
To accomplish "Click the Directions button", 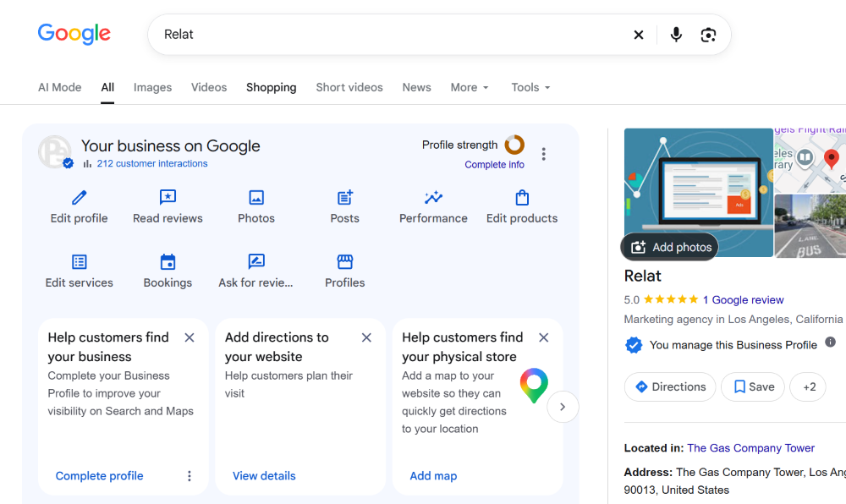I will coord(670,386).
